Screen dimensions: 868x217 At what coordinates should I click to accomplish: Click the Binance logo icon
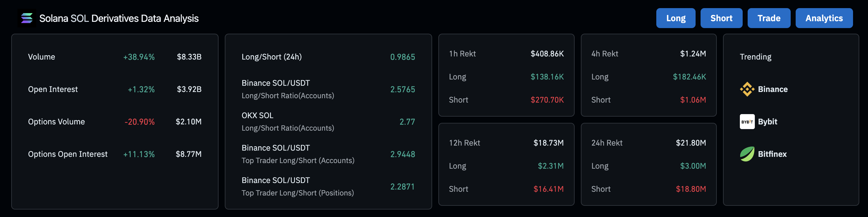pyautogui.click(x=747, y=89)
